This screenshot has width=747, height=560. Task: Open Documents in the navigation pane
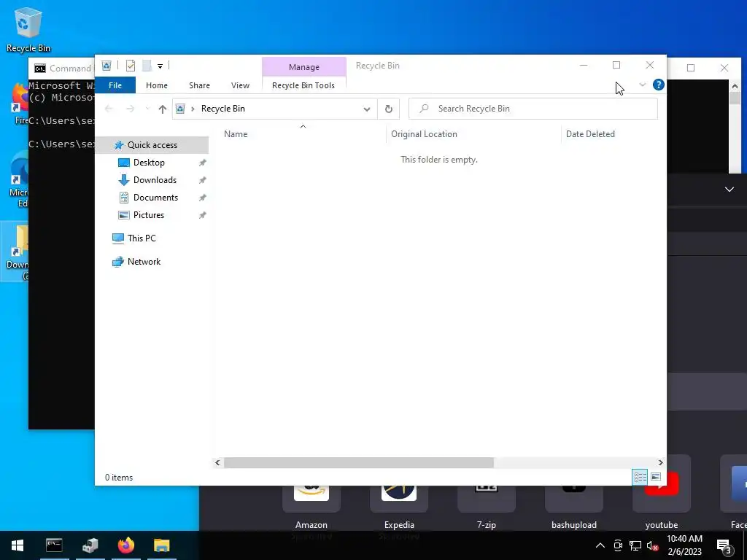[x=155, y=198]
